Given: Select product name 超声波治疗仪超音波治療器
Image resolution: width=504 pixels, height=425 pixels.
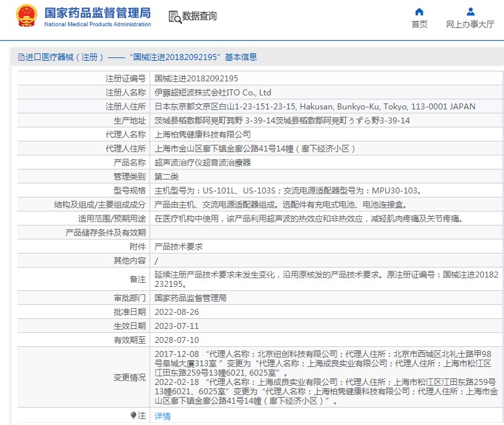Looking at the screenshot, I should [202, 163].
